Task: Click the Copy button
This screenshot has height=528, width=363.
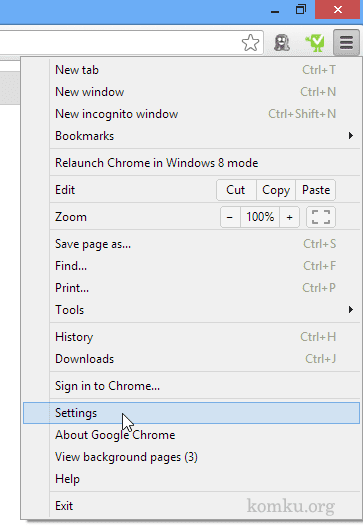Action: tap(276, 190)
